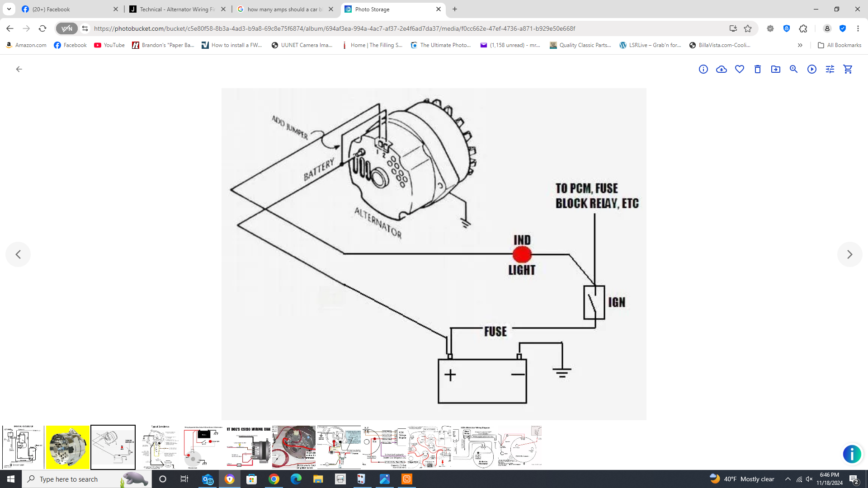Close the Photo Storage tab
The width and height of the screenshot is (868, 488).
tap(439, 9)
